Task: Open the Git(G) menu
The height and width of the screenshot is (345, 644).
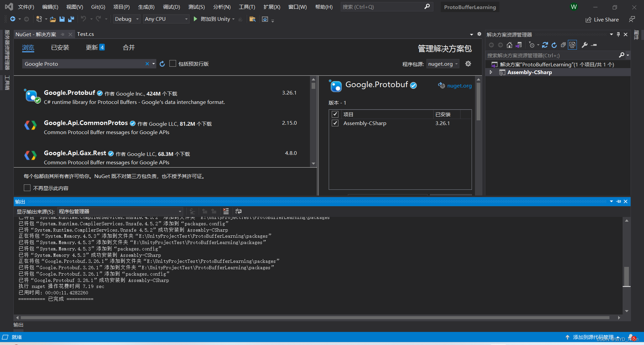Action: click(98, 7)
